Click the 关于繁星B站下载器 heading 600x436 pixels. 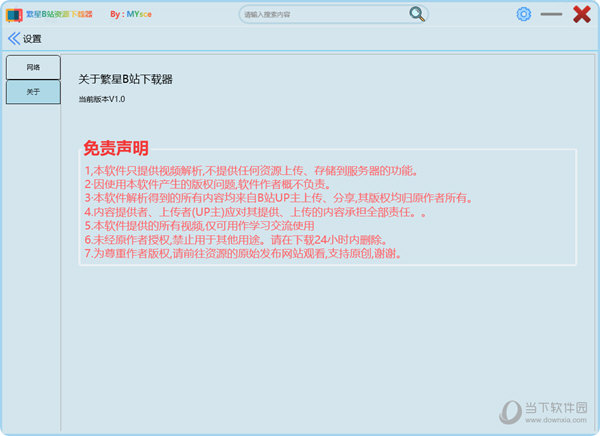coord(126,79)
